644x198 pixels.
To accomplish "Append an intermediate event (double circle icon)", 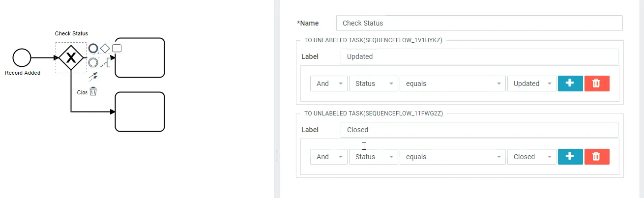I will point(93,62).
